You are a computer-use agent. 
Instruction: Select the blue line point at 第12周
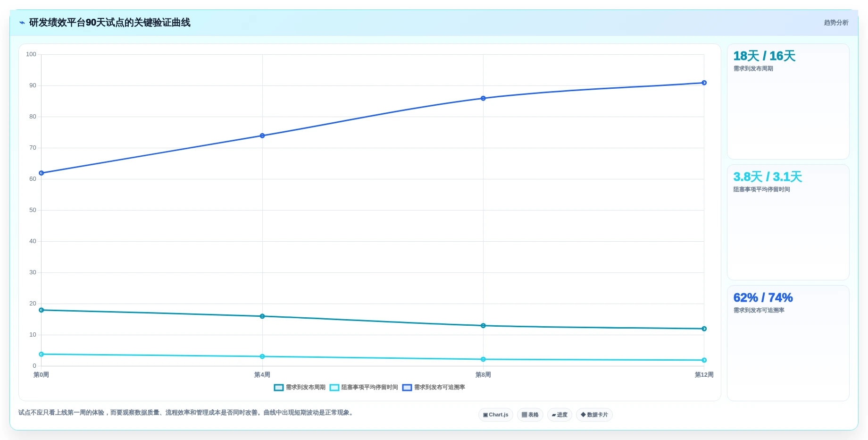tap(704, 83)
